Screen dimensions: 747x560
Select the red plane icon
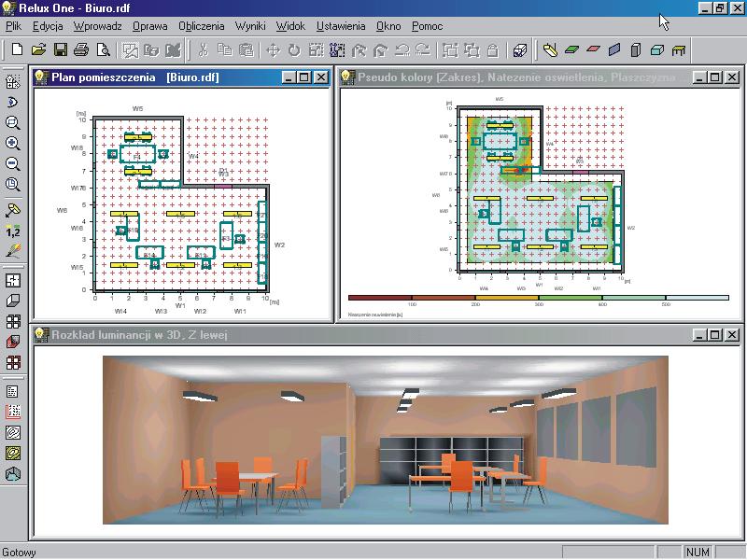coord(593,49)
